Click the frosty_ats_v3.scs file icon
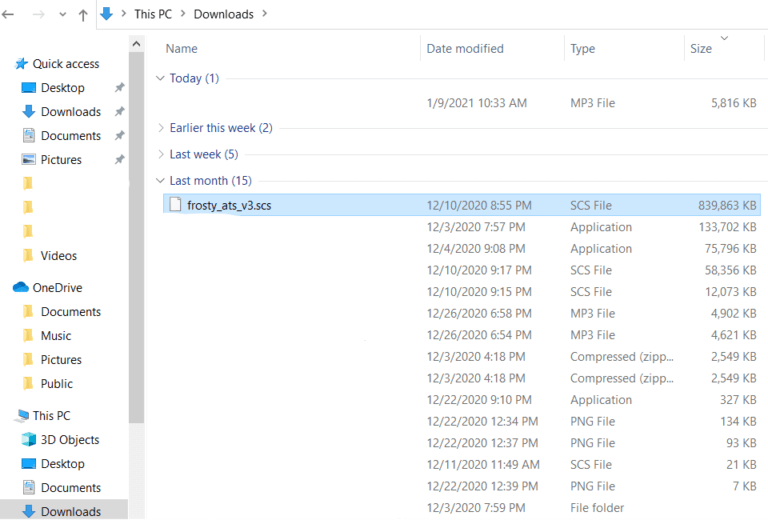This screenshot has height=520, width=768. click(175, 205)
